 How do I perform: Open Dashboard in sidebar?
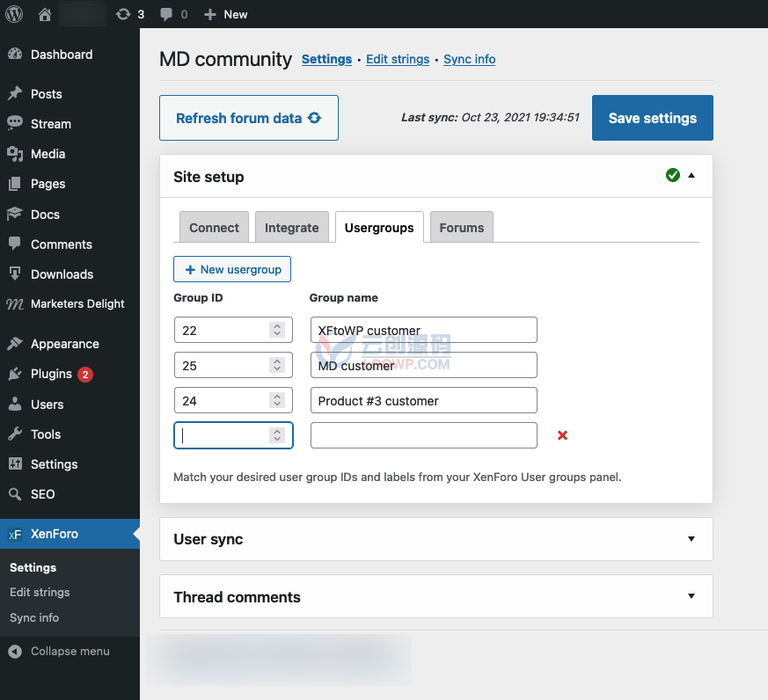click(x=62, y=55)
